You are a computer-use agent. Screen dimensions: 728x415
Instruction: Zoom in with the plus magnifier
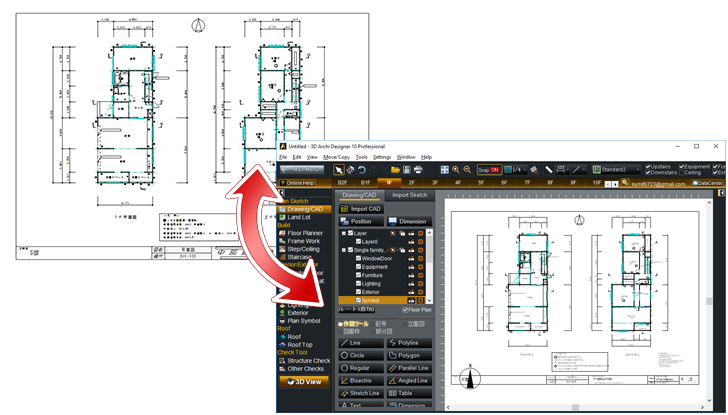pos(456,170)
